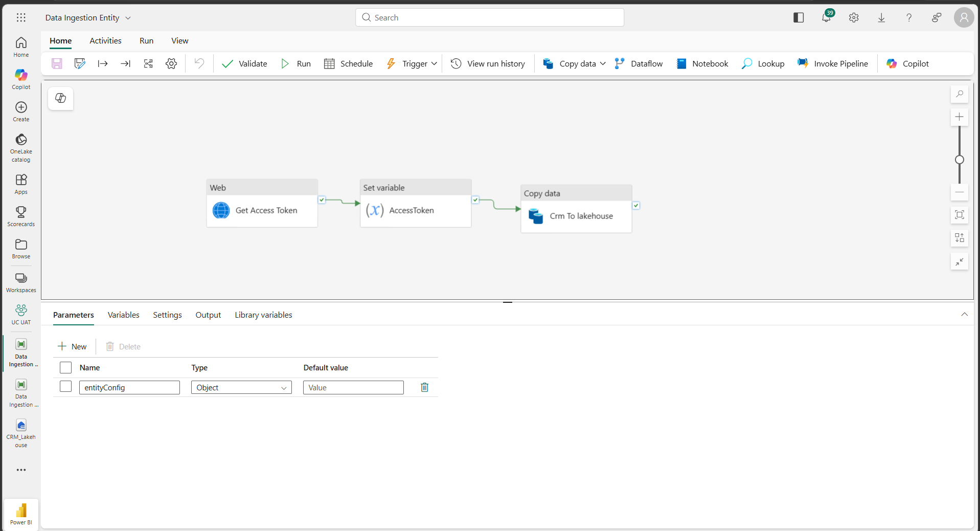The image size is (980, 531).
Task: Click the entityConfig name field
Action: coord(129,387)
